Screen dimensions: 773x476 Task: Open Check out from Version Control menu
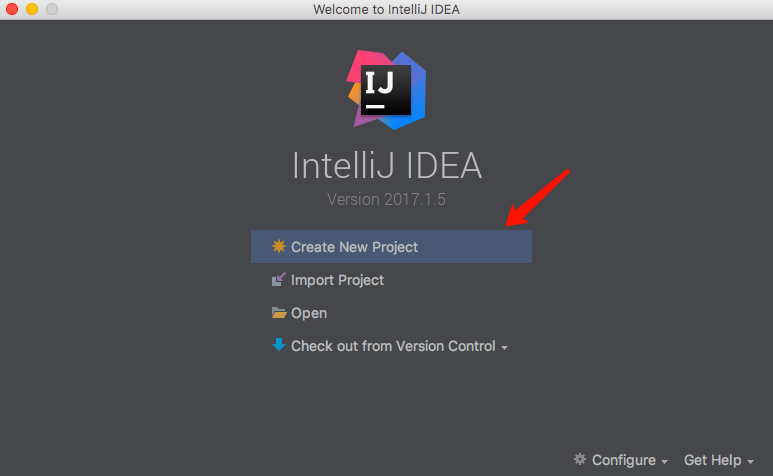coord(393,346)
